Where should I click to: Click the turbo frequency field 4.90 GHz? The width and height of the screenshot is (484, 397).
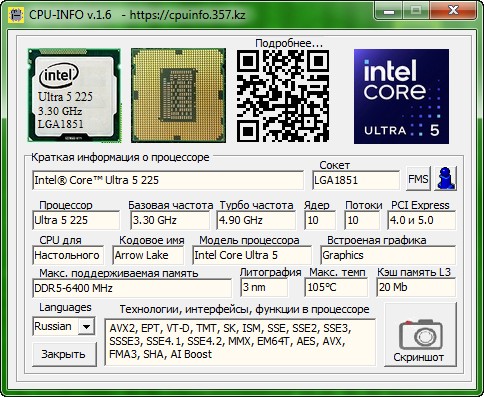pos(256,220)
